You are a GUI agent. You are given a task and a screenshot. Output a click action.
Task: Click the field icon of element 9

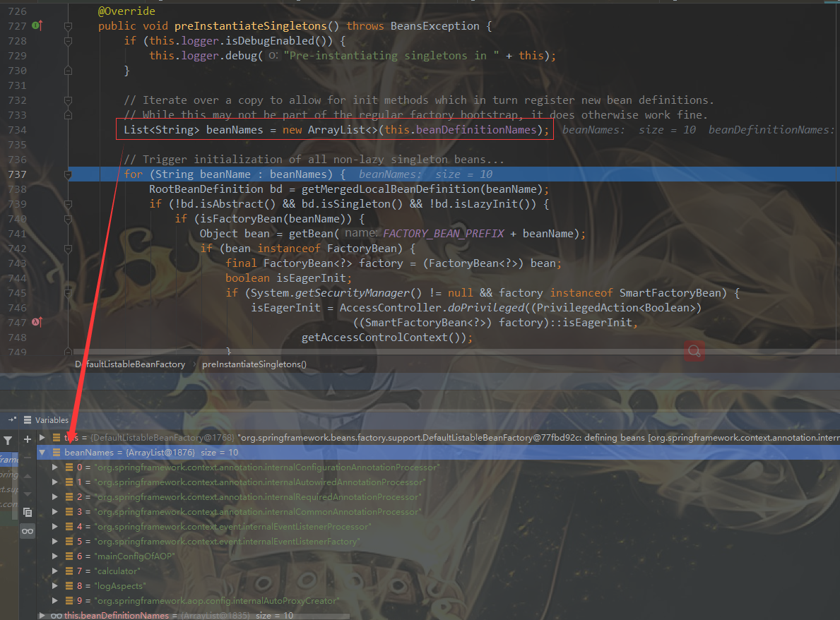[69, 601]
